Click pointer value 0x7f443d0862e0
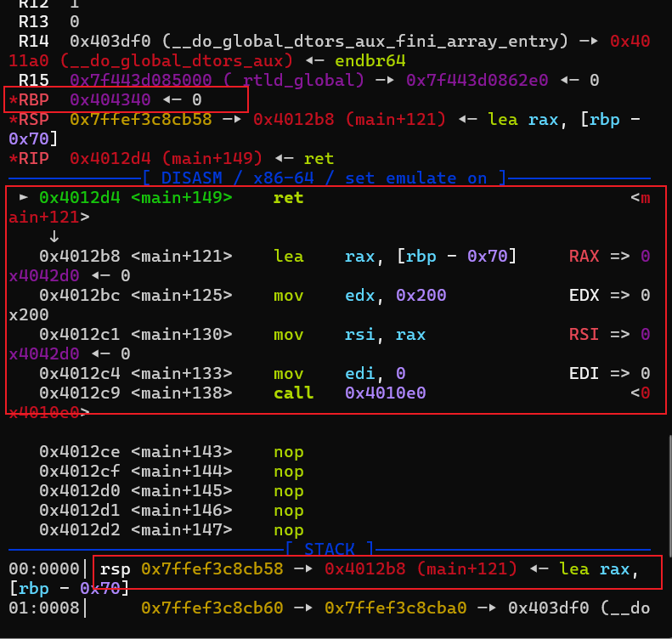This screenshot has height=639, width=672. pyautogui.click(x=477, y=80)
